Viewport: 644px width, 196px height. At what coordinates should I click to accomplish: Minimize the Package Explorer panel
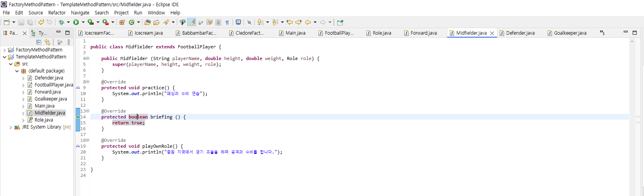pos(58,32)
